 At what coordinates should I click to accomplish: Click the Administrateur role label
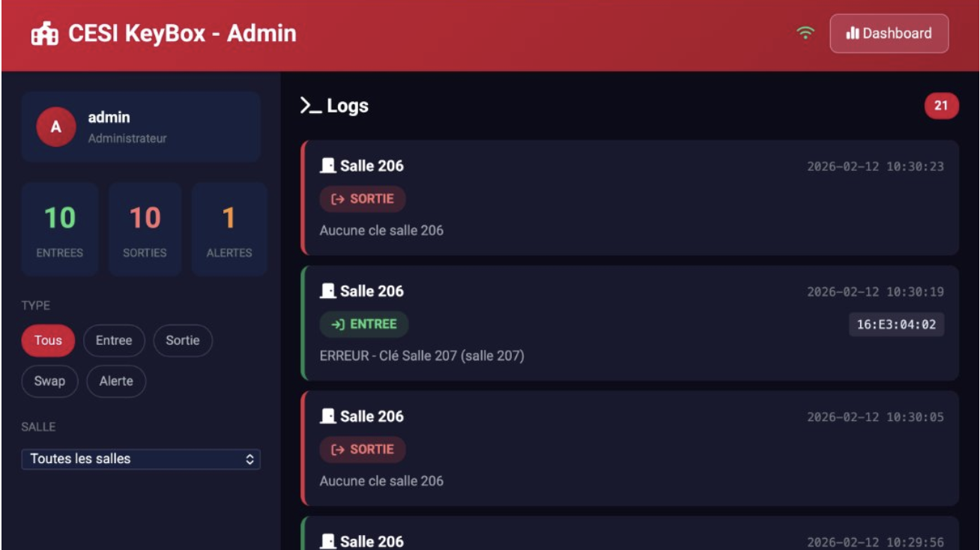pos(127,139)
